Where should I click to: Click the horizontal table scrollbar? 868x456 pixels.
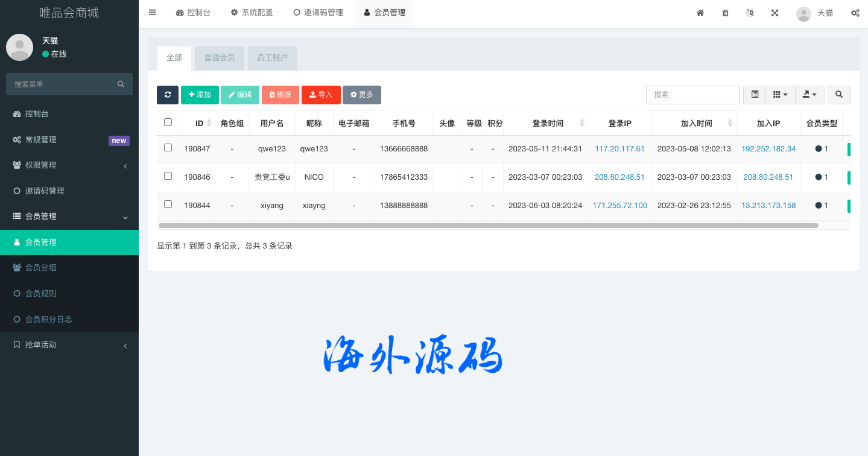point(487,226)
